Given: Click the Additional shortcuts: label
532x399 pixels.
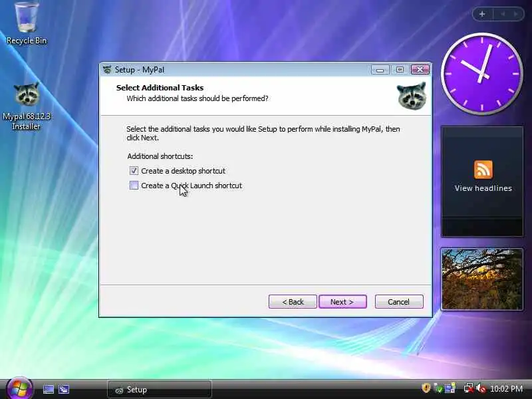Looking at the screenshot, I should [160, 156].
